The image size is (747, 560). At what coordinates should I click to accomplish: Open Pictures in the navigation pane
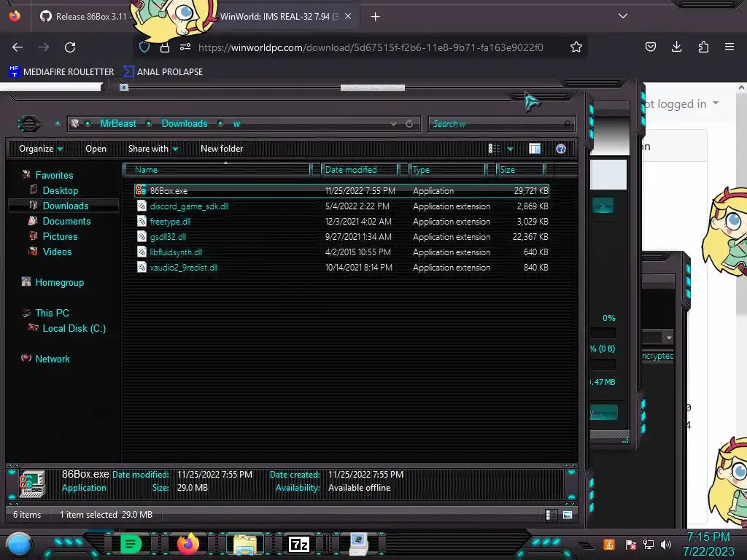pos(60,236)
